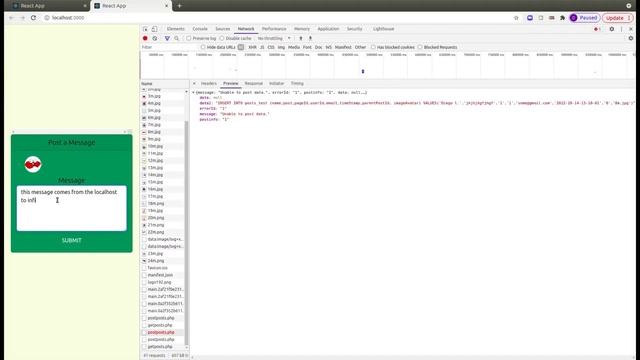Click the Chrome Update button
This screenshot has width=640, height=360.
point(618,18)
